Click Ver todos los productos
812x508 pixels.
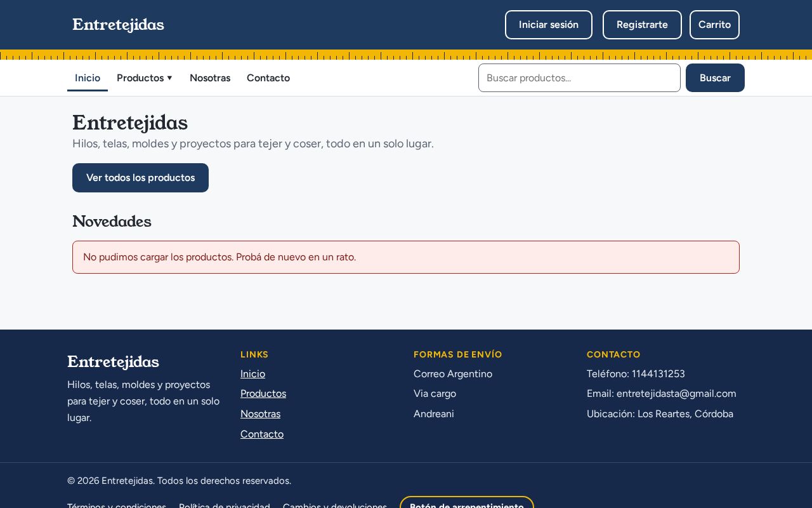(140, 178)
